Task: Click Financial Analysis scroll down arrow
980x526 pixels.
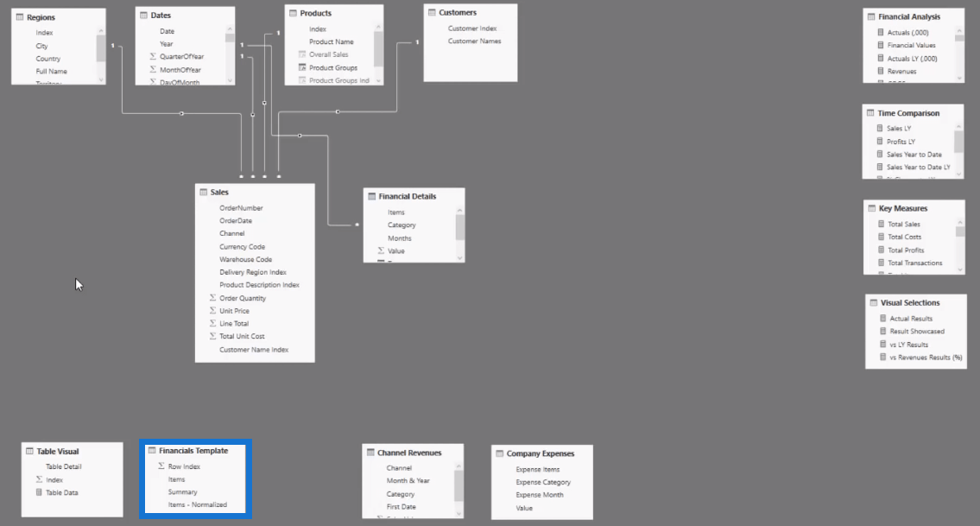Action: point(959,79)
